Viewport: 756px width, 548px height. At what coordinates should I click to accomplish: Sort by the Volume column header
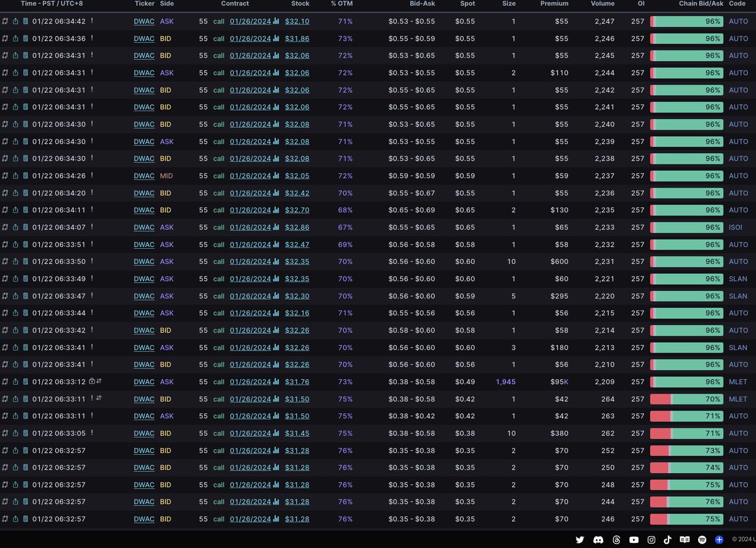click(603, 4)
